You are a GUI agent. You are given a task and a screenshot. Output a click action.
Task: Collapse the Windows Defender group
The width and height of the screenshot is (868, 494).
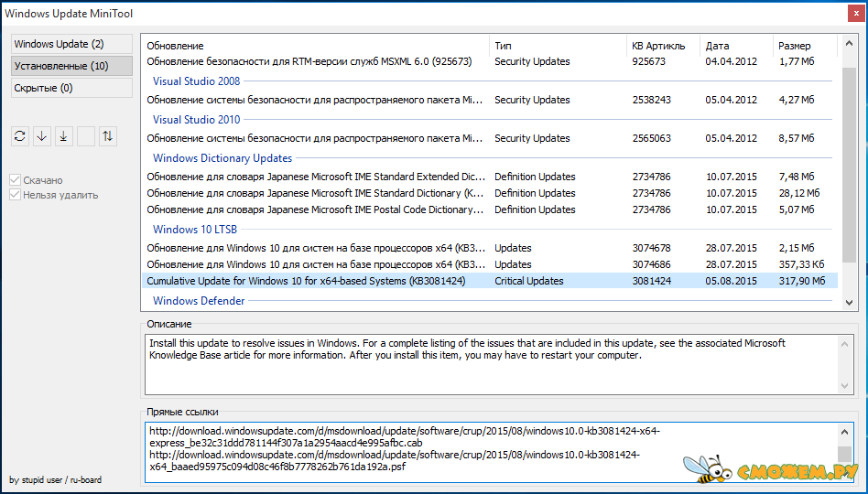click(199, 301)
